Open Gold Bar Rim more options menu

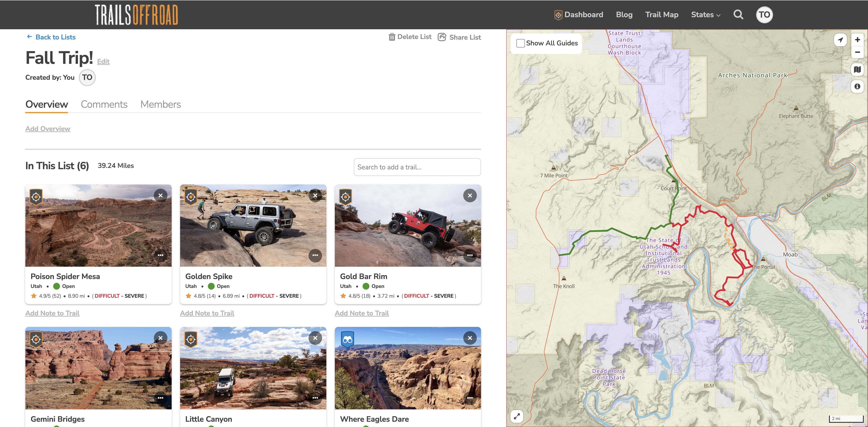[x=470, y=255]
